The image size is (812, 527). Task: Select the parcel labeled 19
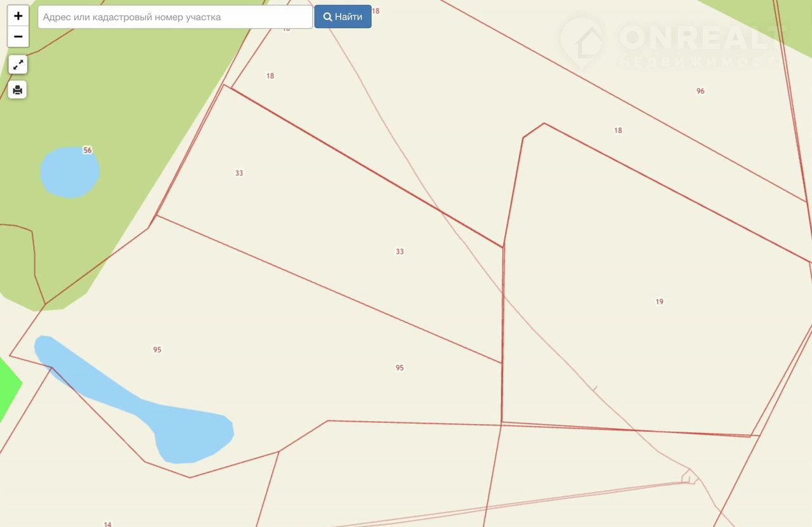pyautogui.click(x=659, y=302)
